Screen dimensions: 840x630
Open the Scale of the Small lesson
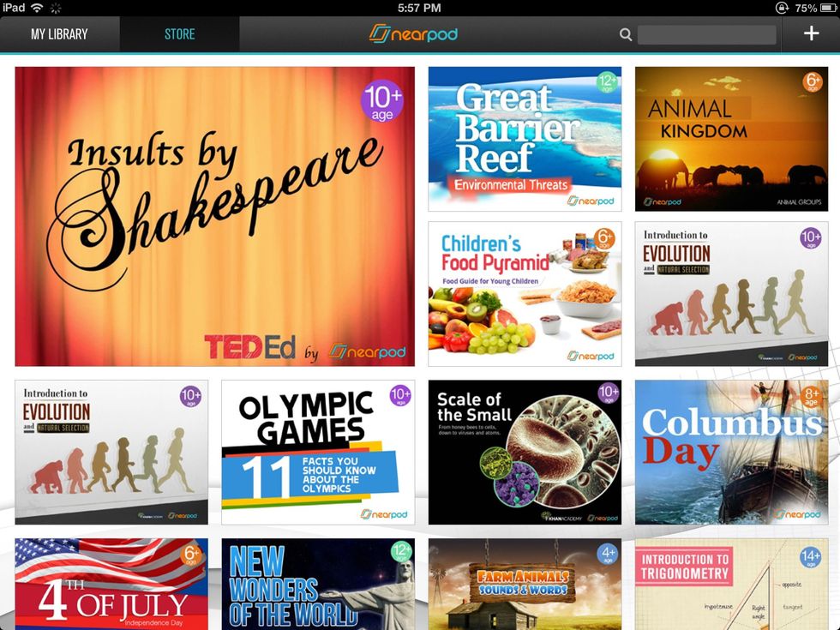point(525,453)
